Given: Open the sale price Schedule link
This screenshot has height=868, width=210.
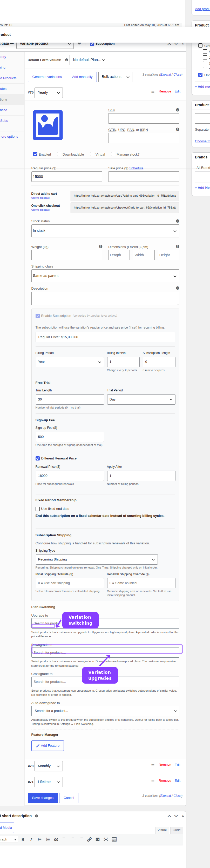Looking at the screenshot, I should click(x=136, y=168).
